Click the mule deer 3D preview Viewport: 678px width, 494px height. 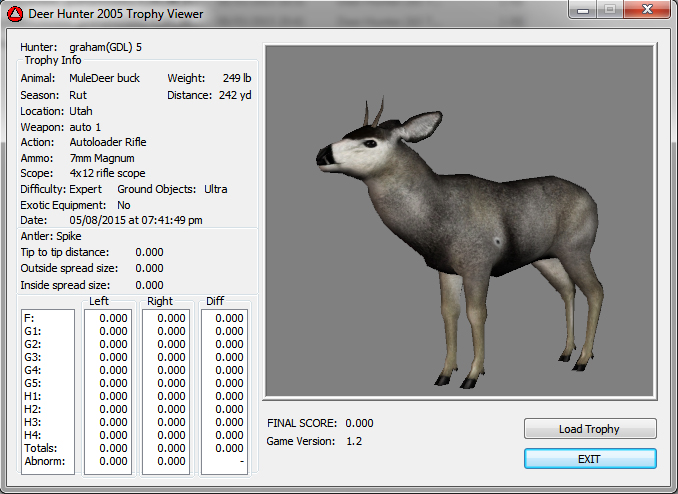[458, 222]
